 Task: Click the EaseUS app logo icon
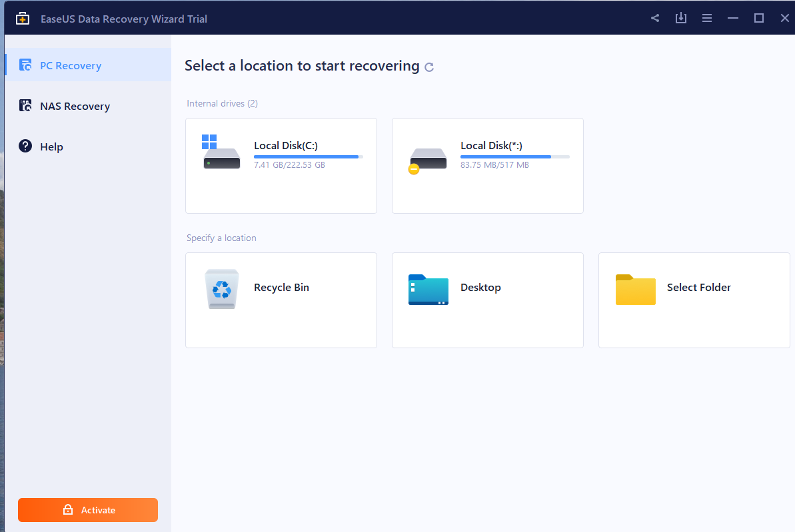23,19
